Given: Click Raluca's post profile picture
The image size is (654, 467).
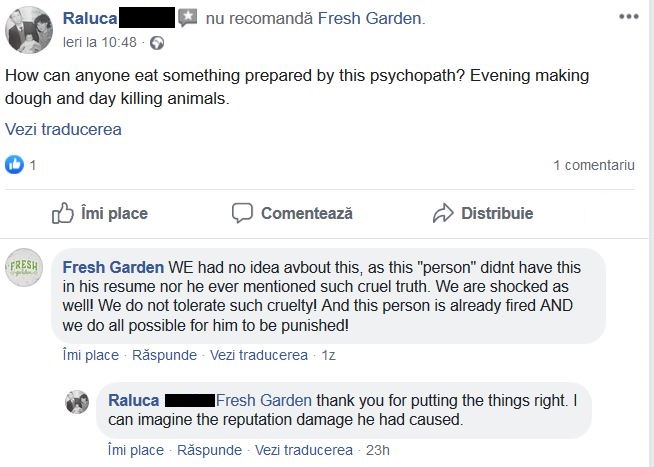Looking at the screenshot, I should (29, 28).
